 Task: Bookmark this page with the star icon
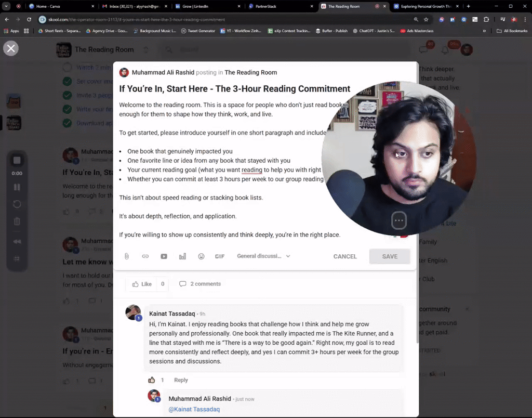pyautogui.click(x=426, y=19)
